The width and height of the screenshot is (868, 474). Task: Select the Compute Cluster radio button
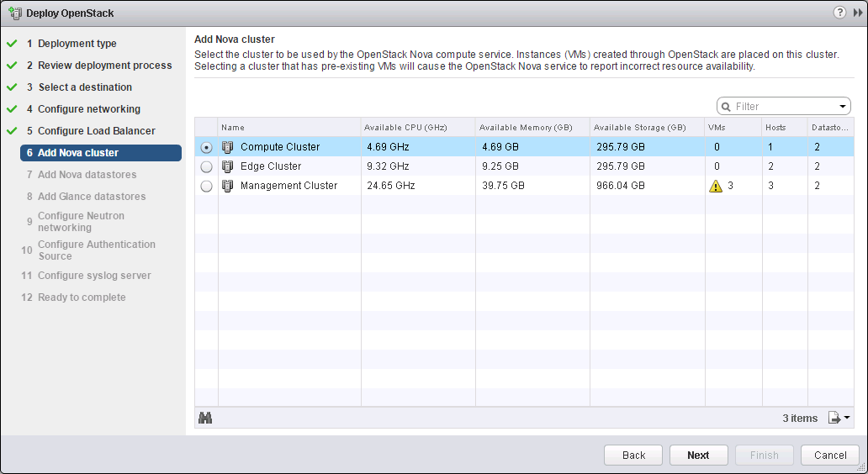(207, 147)
